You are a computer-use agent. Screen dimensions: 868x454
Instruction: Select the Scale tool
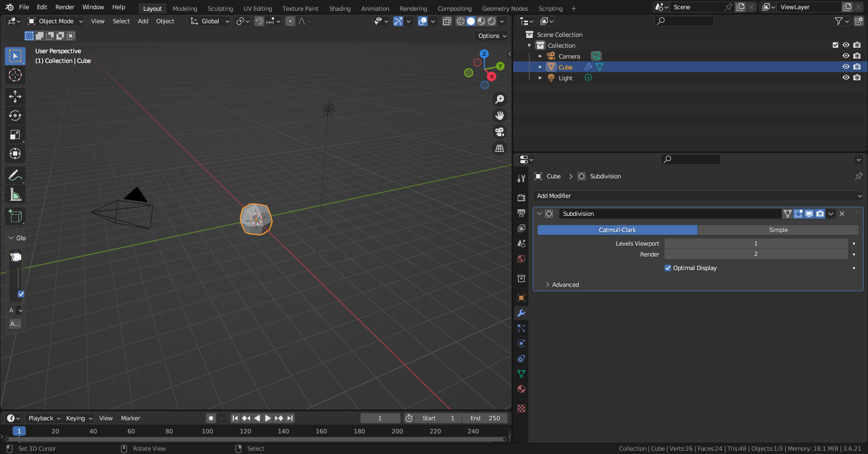point(15,135)
